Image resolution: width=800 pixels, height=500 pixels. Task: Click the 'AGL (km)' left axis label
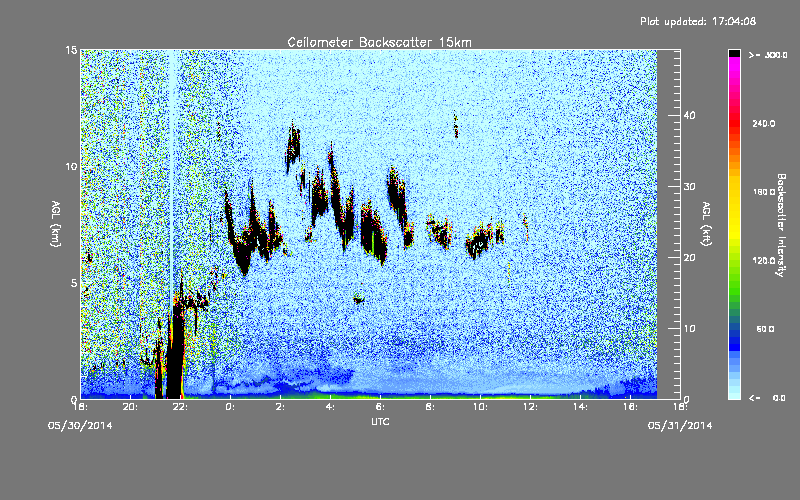pos(56,223)
